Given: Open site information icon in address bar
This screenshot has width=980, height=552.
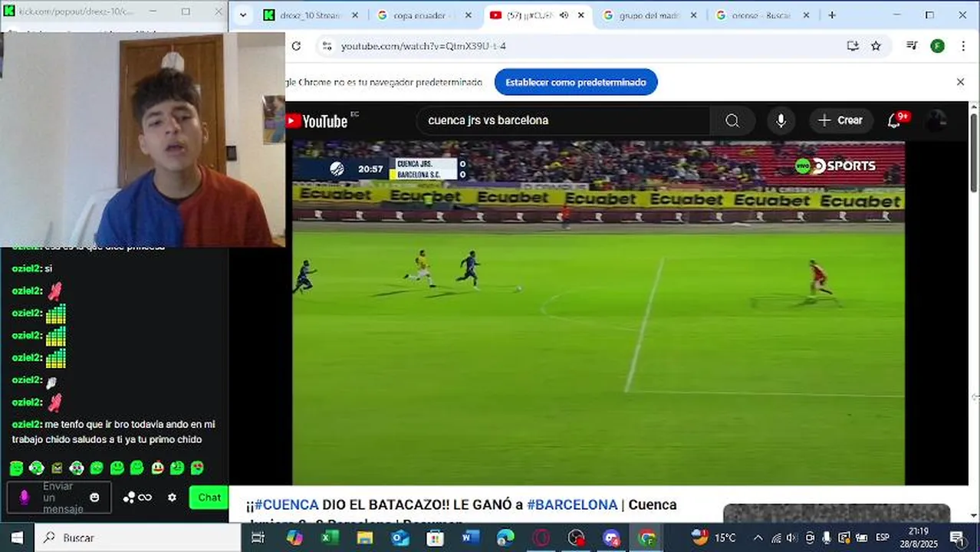Looking at the screenshot, I should click(x=327, y=46).
